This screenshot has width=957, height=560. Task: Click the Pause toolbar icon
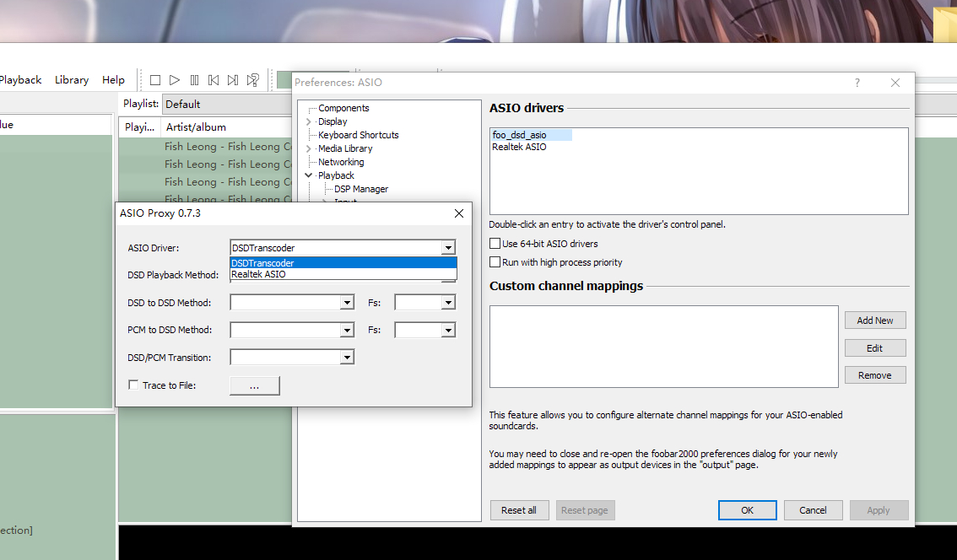point(194,80)
